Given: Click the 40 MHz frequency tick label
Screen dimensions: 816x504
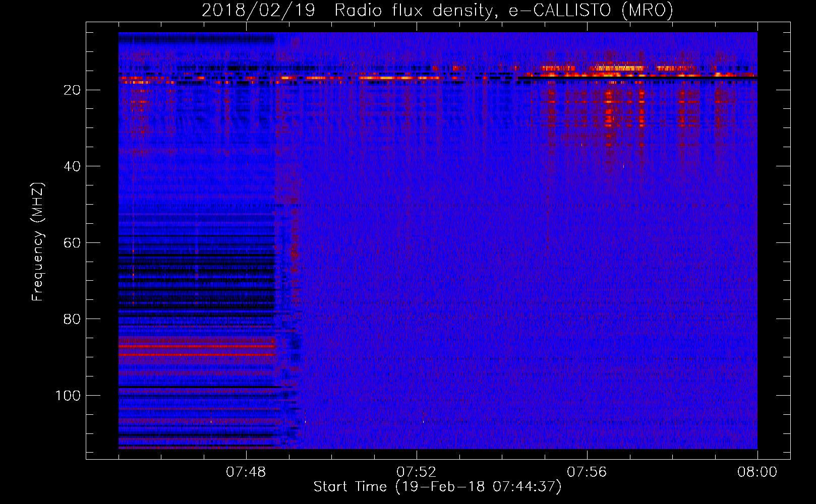Looking at the screenshot, I should 73,166.
